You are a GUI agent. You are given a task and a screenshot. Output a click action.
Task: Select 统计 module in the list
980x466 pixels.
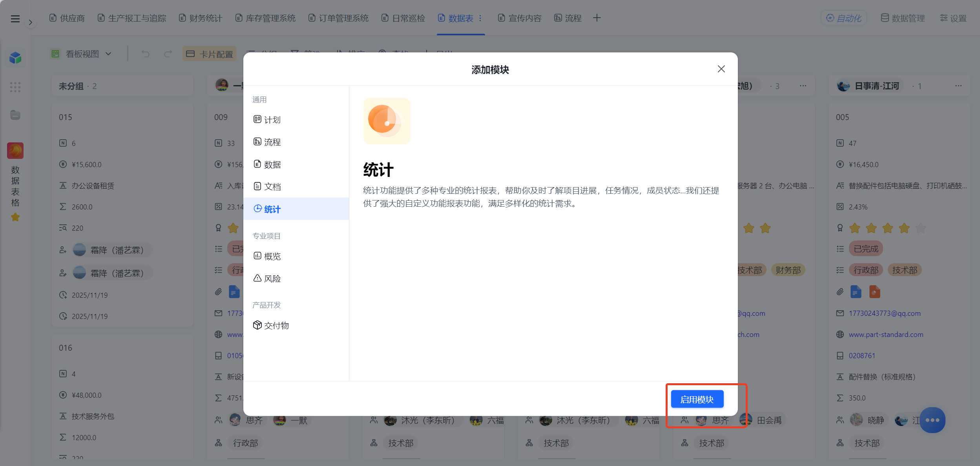click(x=296, y=209)
